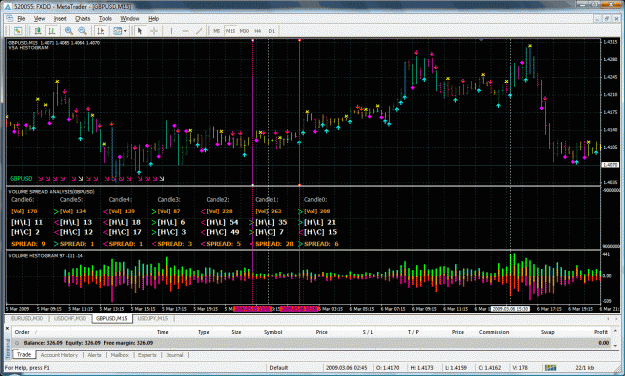Switch timeframe to M30

tap(244, 31)
